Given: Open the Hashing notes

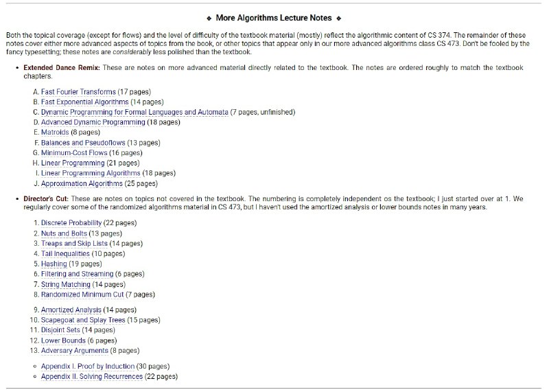Looking at the screenshot, I should pos(54,264).
